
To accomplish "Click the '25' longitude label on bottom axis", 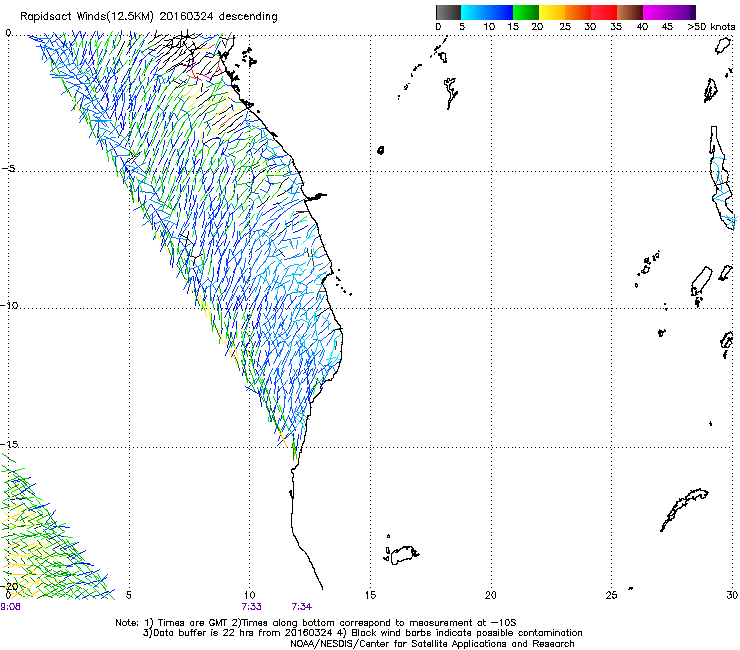I will point(611,595).
